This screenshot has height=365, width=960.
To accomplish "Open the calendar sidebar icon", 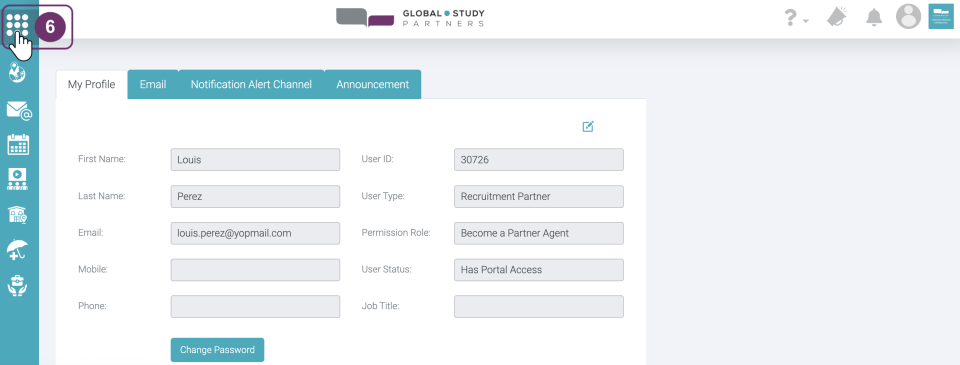I will pyautogui.click(x=18, y=145).
